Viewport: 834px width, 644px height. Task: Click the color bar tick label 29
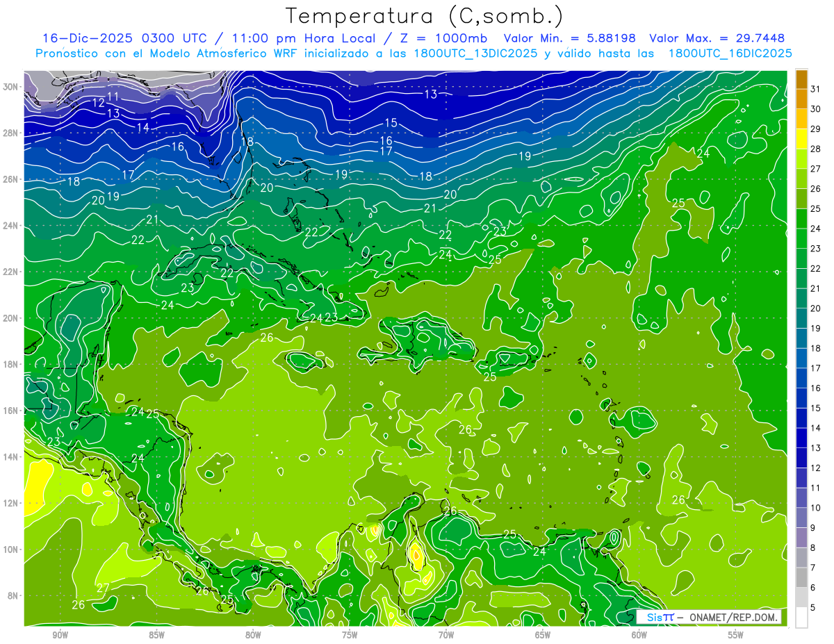coord(816,129)
